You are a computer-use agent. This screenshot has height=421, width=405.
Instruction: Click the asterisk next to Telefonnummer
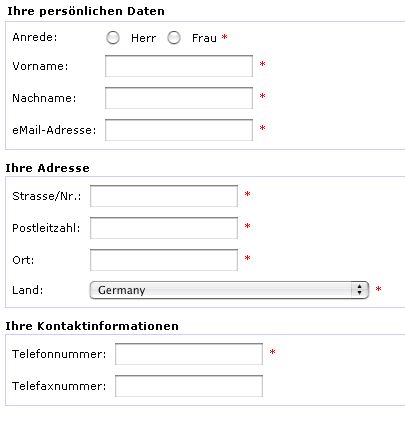point(273,352)
